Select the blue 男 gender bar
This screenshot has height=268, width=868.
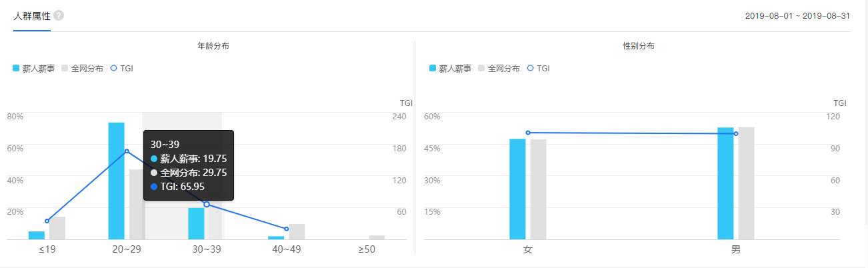tap(725, 183)
